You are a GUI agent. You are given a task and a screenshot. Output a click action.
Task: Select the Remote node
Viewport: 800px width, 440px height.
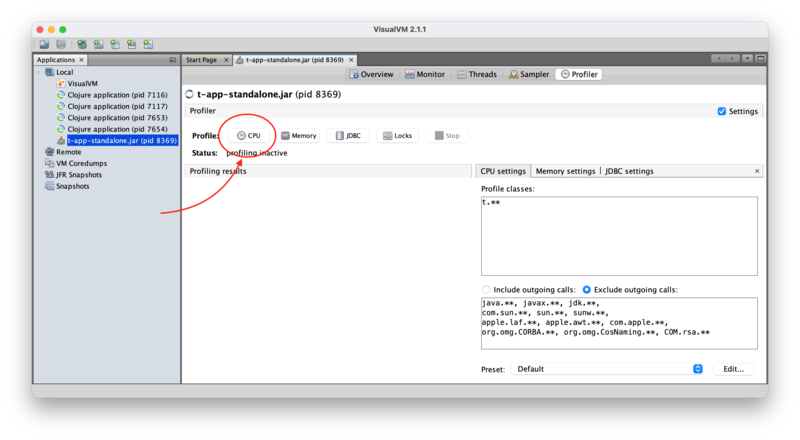(63, 152)
